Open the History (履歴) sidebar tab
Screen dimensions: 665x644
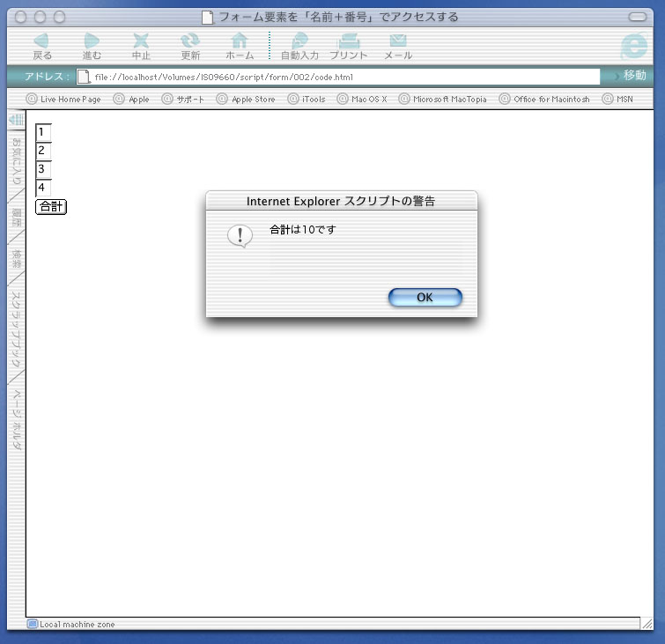click(16, 218)
